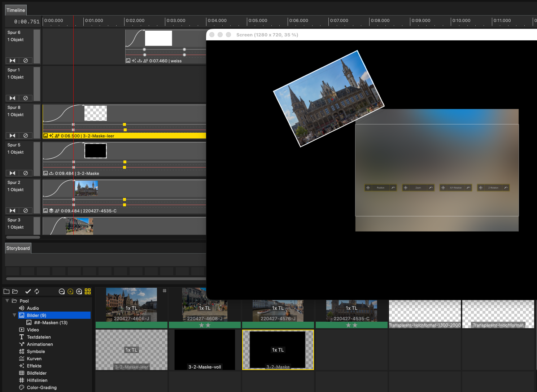Click the minus circle zoom-out icon

[x=62, y=291]
